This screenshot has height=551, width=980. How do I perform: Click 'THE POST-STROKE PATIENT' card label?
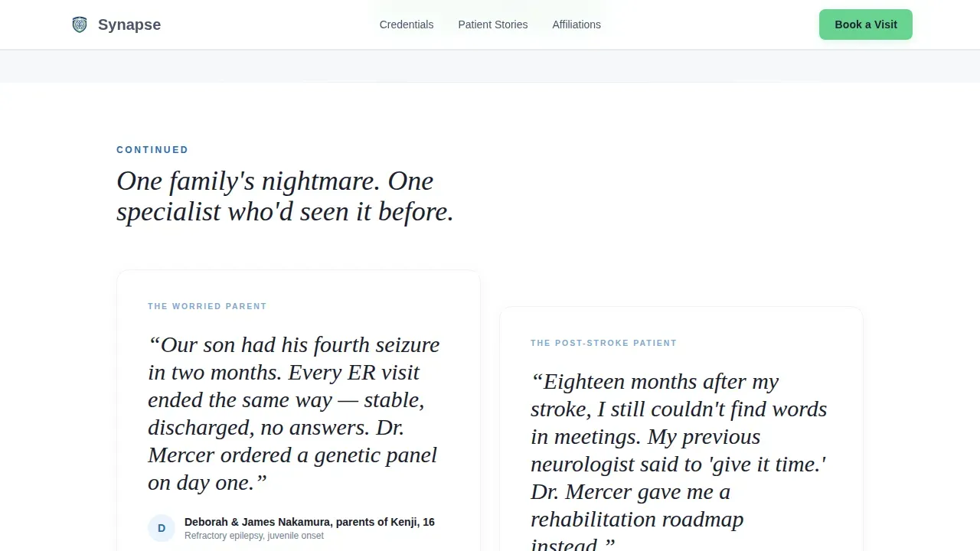click(604, 343)
